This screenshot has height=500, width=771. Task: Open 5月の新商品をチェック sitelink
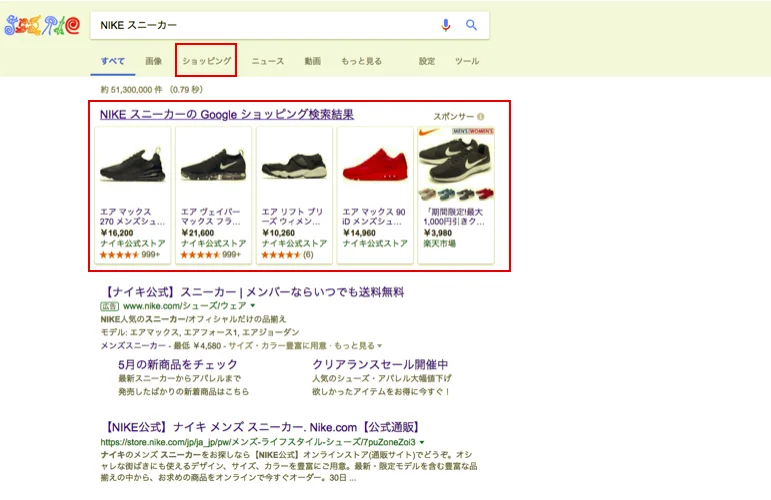point(178,365)
